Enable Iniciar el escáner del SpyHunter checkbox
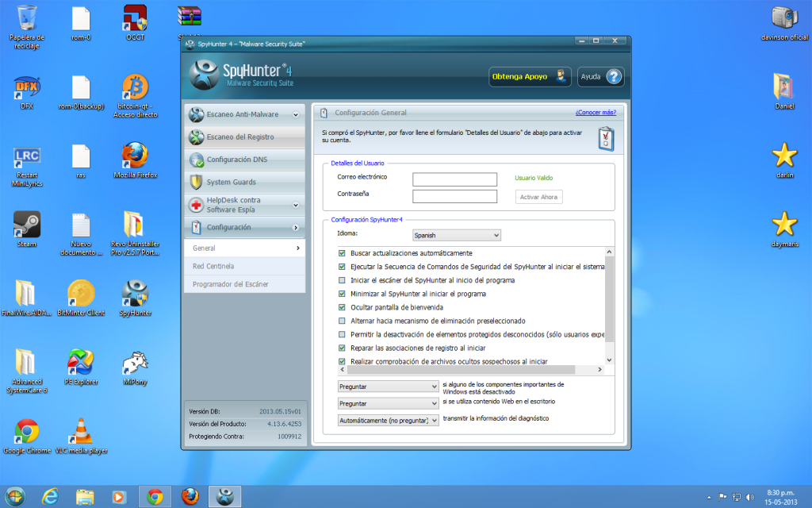The width and height of the screenshot is (812, 508). point(342,280)
